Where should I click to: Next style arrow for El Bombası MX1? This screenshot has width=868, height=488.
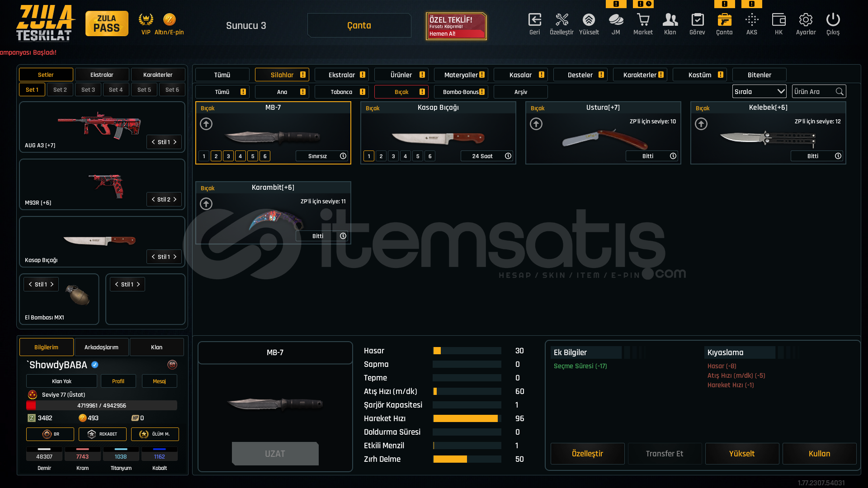click(x=52, y=284)
